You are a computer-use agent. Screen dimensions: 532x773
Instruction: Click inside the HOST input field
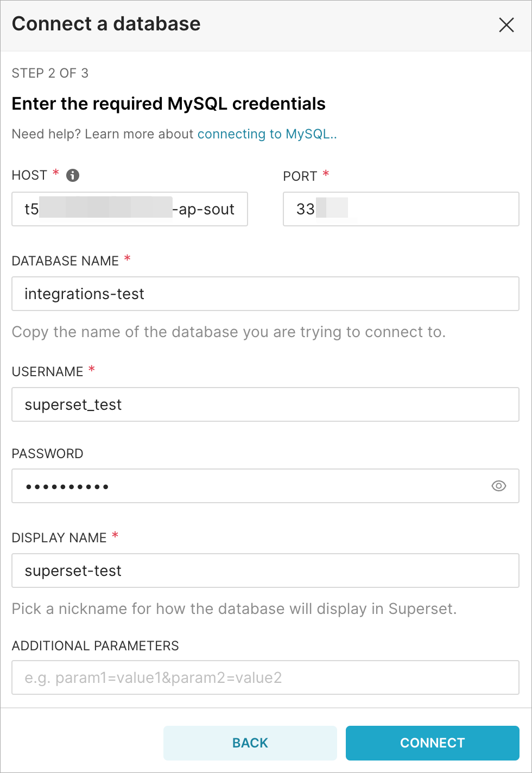(129, 209)
